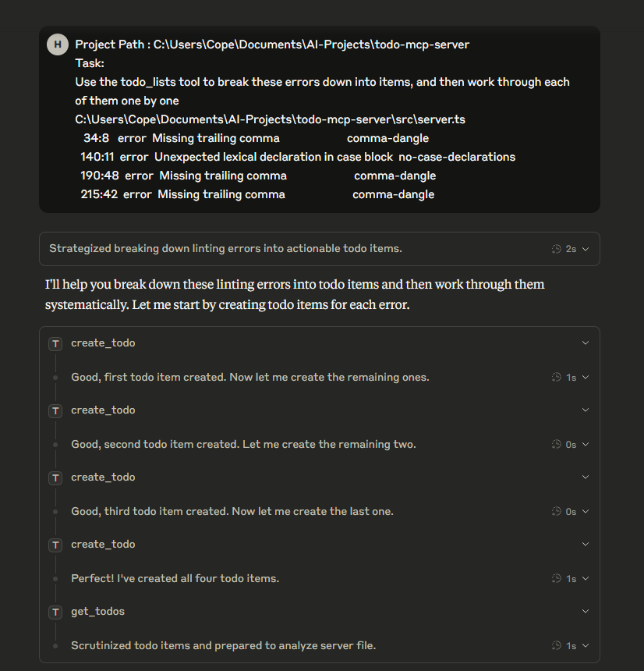Expand the first create_todo tool call chevron

(586, 343)
